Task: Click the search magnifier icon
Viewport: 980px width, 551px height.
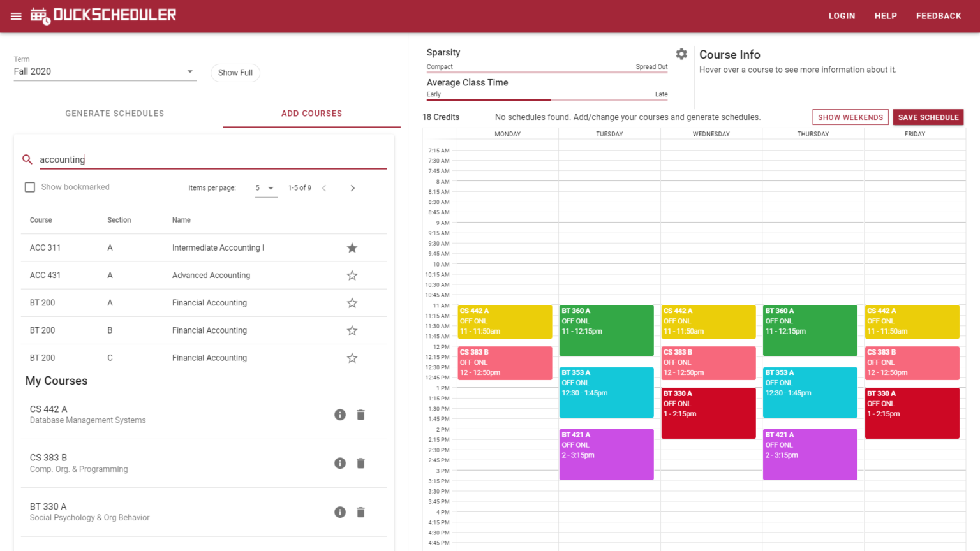Action: click(27, 159)
